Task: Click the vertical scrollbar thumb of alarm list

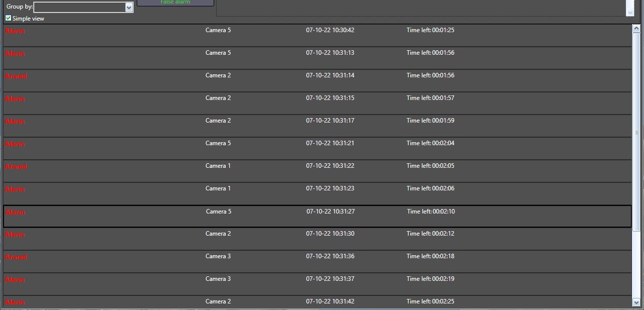Action: click(x=636, y=132)
